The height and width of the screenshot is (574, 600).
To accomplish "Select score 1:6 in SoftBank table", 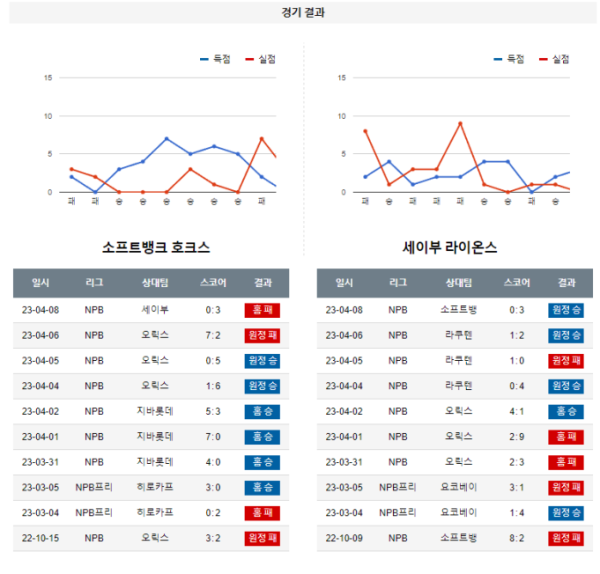I will coord(213,386).
